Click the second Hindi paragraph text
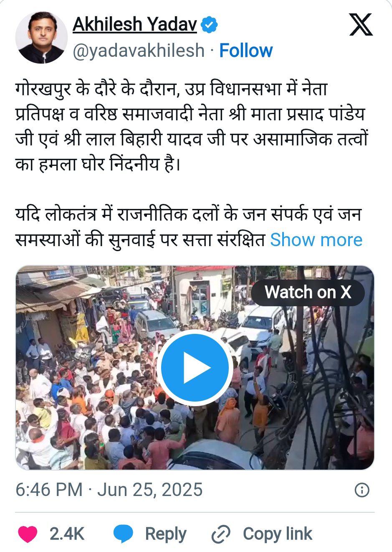 (143, 228)
